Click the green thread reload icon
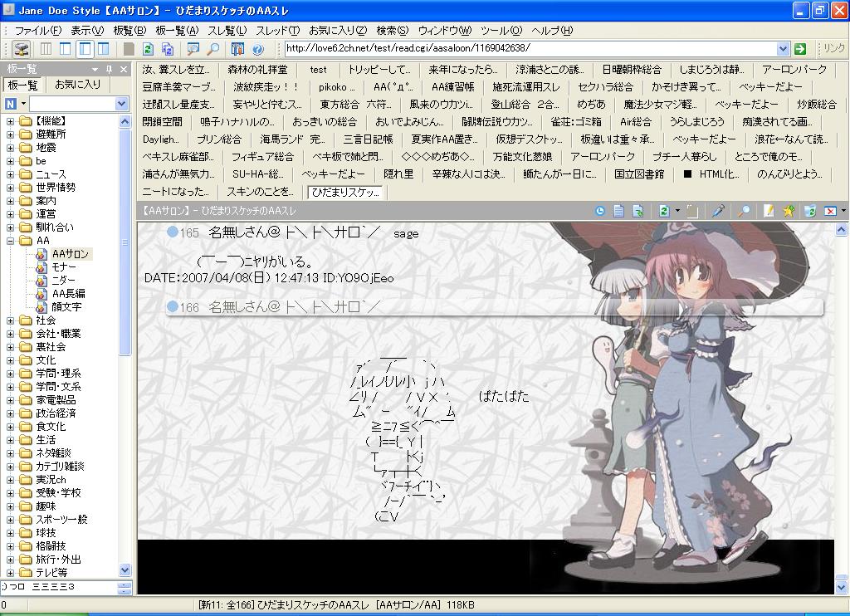 (664, 211)
